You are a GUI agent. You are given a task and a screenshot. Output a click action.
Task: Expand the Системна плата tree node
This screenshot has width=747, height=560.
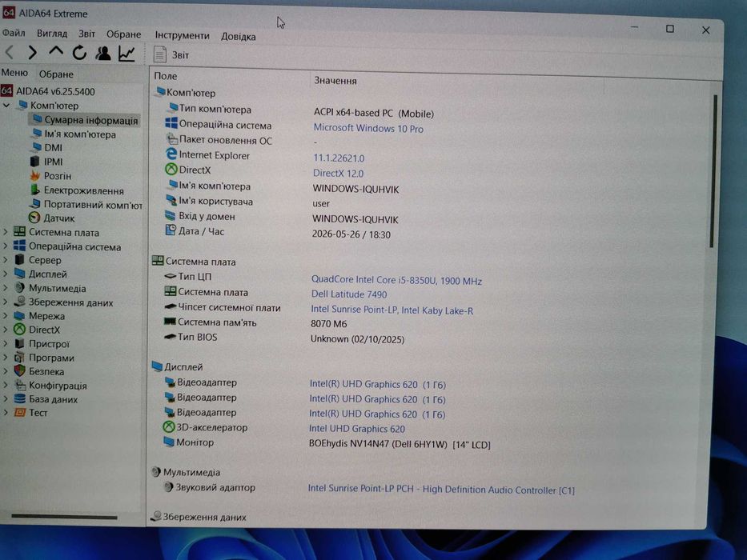6,232
